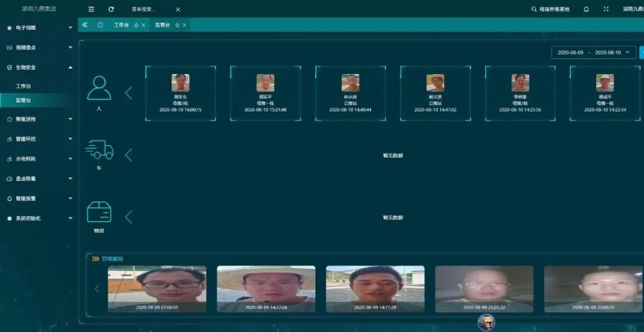Click the double-left arrow in tab bar
Screen dimensions: 644x332
85,25
